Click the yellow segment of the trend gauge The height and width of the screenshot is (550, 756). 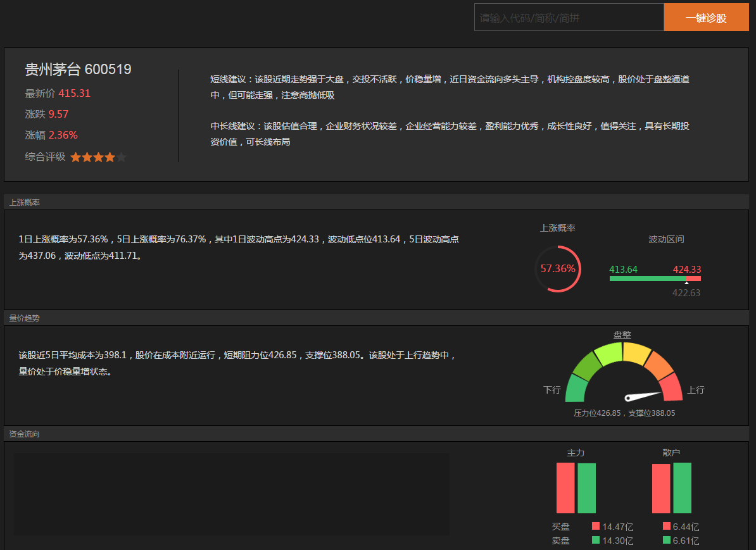pyautogui.click(x=636, y=353)
